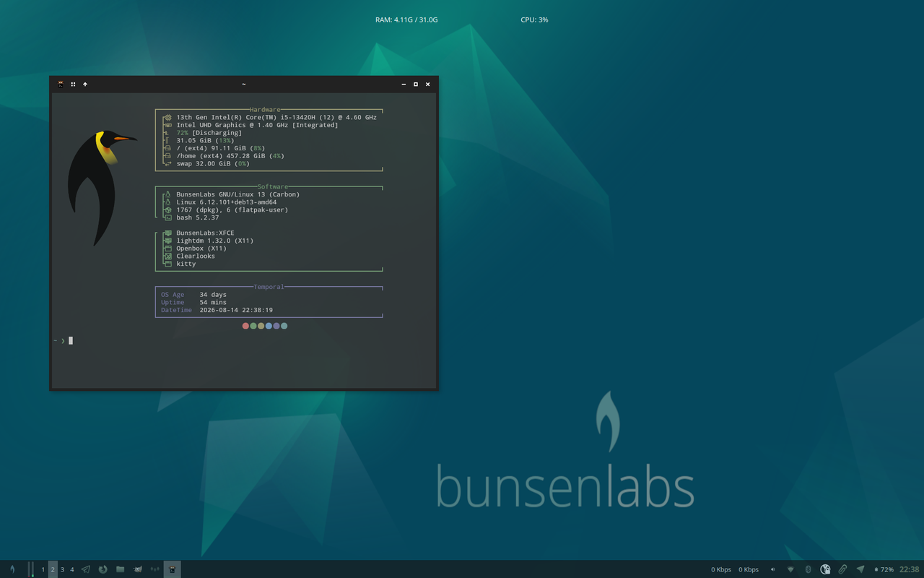The height and width of the screenshot is (578, 924).
Task: Click the "1767 (dpkg), 6 (flatpak-user)" packages line
Action: 232,210
